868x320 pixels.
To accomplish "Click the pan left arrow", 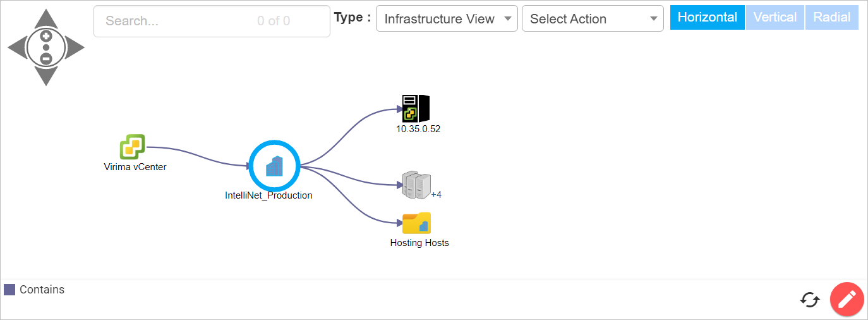I will (17, 47).
